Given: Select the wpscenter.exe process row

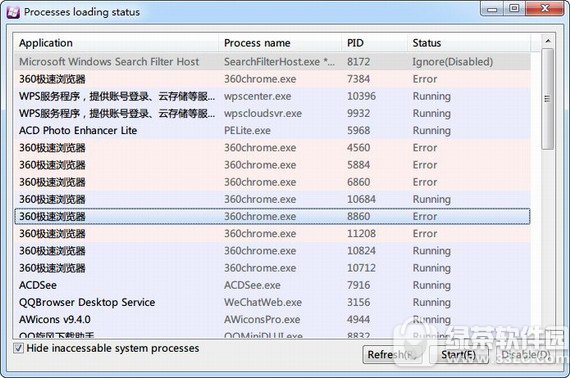Looking at the screenshot, I should tap(272, 96).
